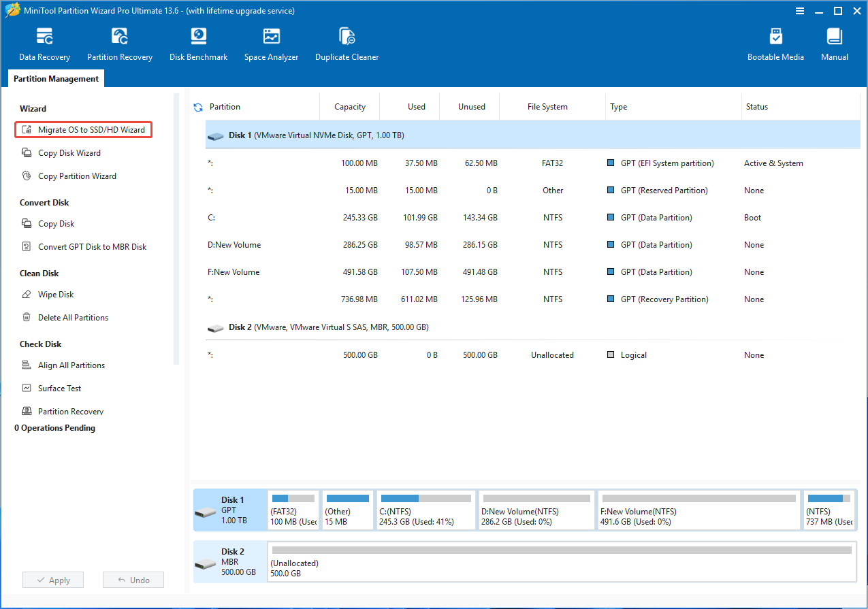The width and height of the screenshot is (868, 609).
Task: Click the Disk 2 drive icon in disk map
Action: tap(205, 563)
